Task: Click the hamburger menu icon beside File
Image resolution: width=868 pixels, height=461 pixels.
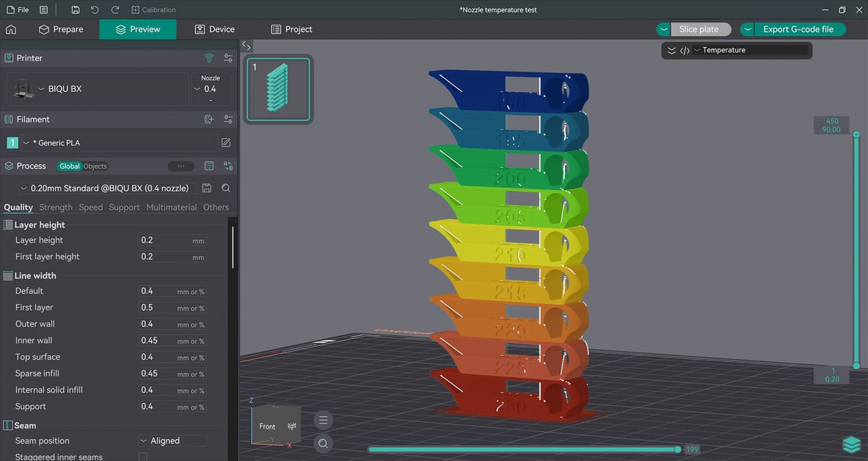Action: coord(44,9)
